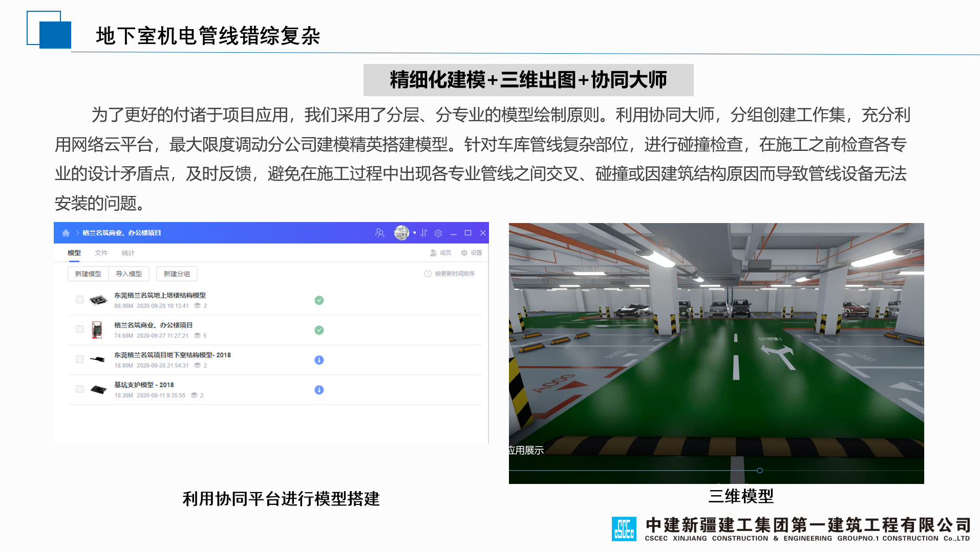Screen dimensions: 980x552
Task: Click version layers icon on 18.80M row
Action: [x=197, y=365]
